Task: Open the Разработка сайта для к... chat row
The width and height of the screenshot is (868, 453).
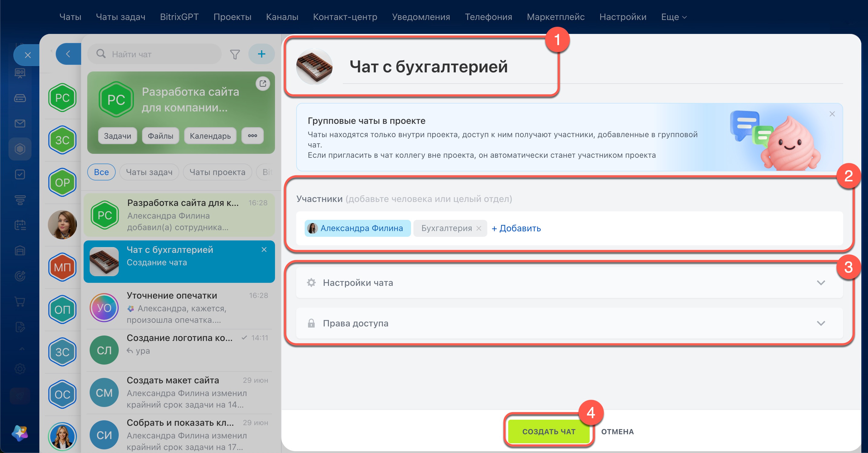Action: point(179,215)
